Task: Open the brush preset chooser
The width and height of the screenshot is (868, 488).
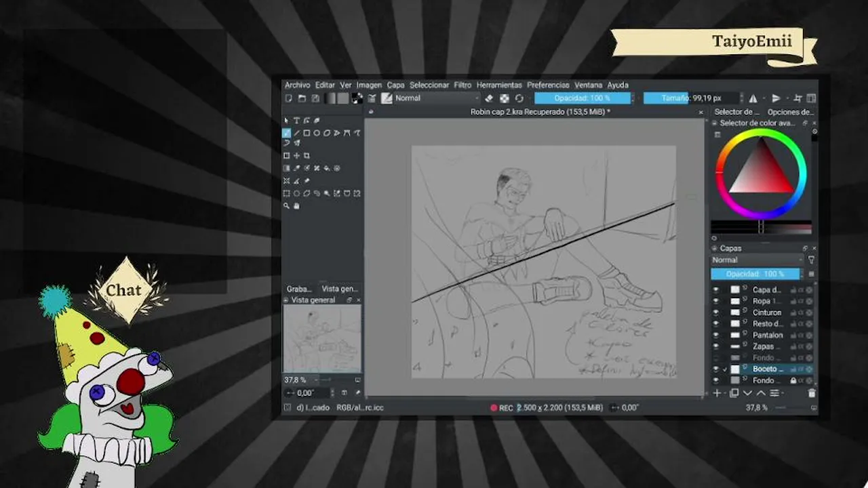Action: pyautogui.click(x=387, y=98)
